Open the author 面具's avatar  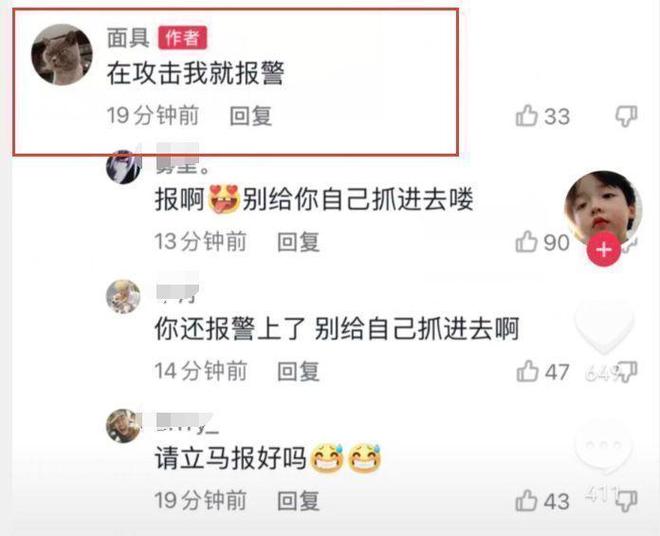62,54
